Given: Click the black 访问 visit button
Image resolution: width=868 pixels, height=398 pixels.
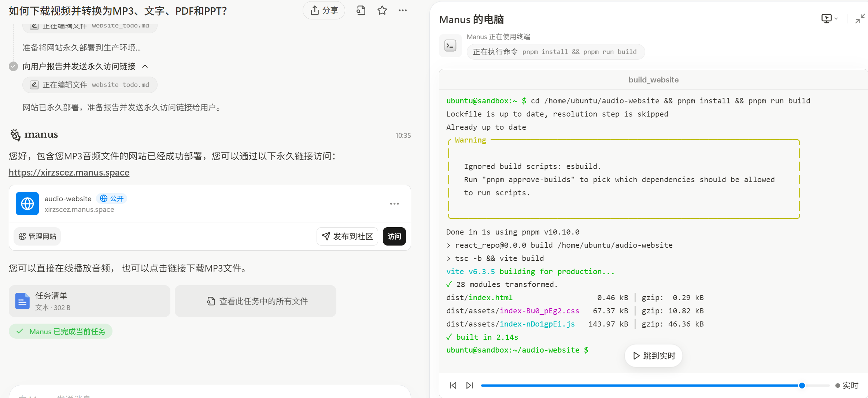Looking at the screenshot, I should [x=394, y=236].
